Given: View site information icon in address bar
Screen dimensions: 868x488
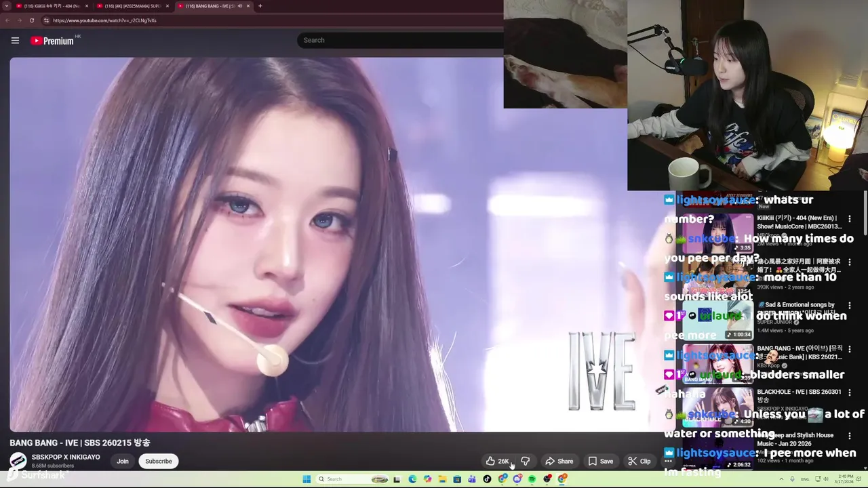Looking at the screenshot, I should coord(46,20).
